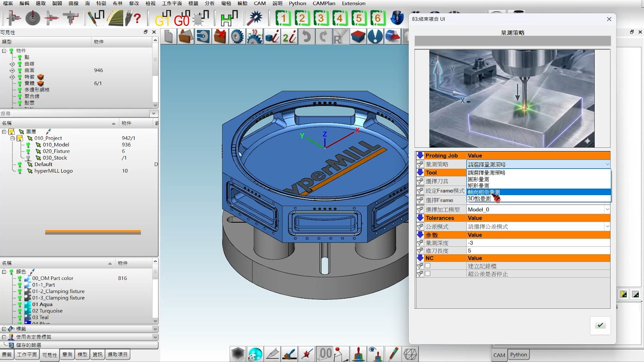Select the green number 5 job icon

(359, 18)
